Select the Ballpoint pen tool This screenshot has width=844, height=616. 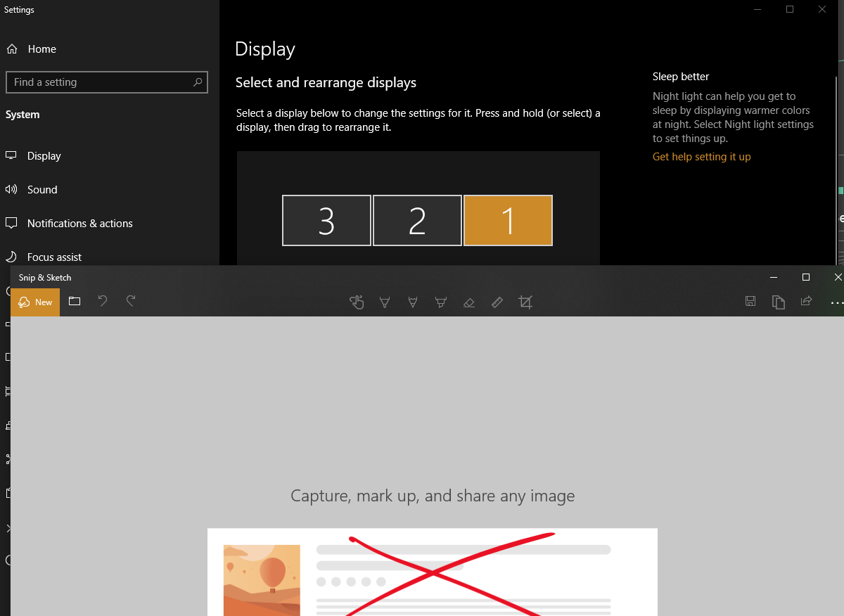[385, 302]
